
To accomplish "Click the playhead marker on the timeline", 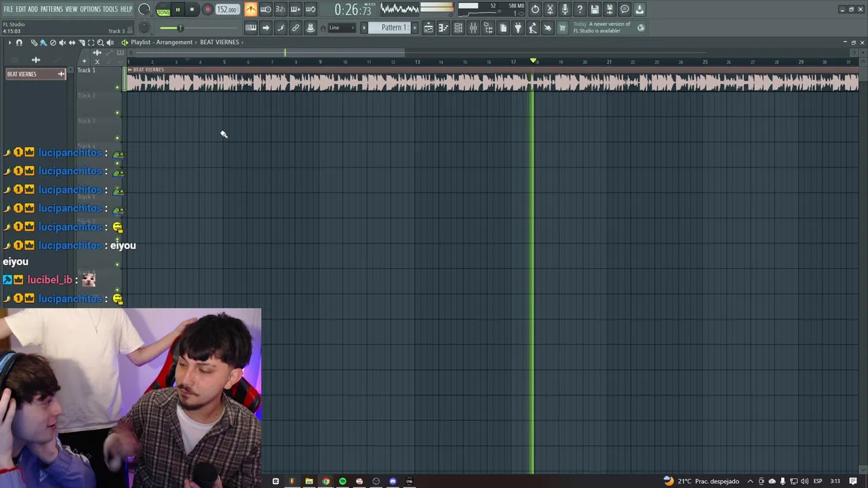I will coord(534,62).
